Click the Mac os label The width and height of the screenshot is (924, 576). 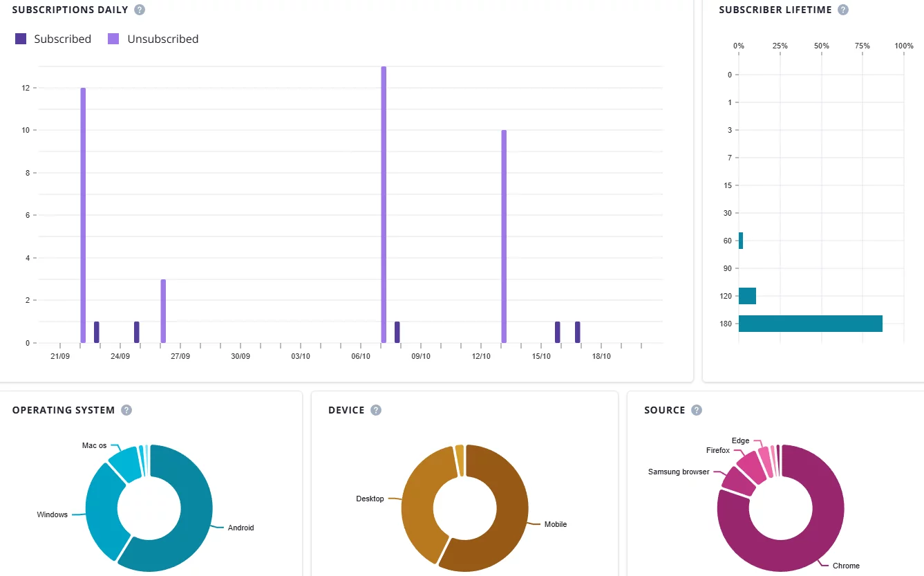tap(95, 445)
